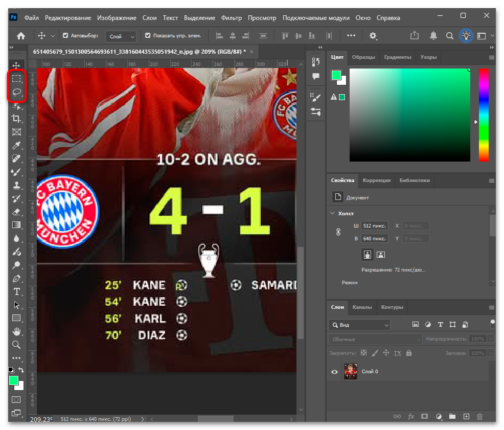Toggle the Автовыбор checkbox
Image resolution: width=504 pixels, height=430 pixels.
[x=65, y=35]
